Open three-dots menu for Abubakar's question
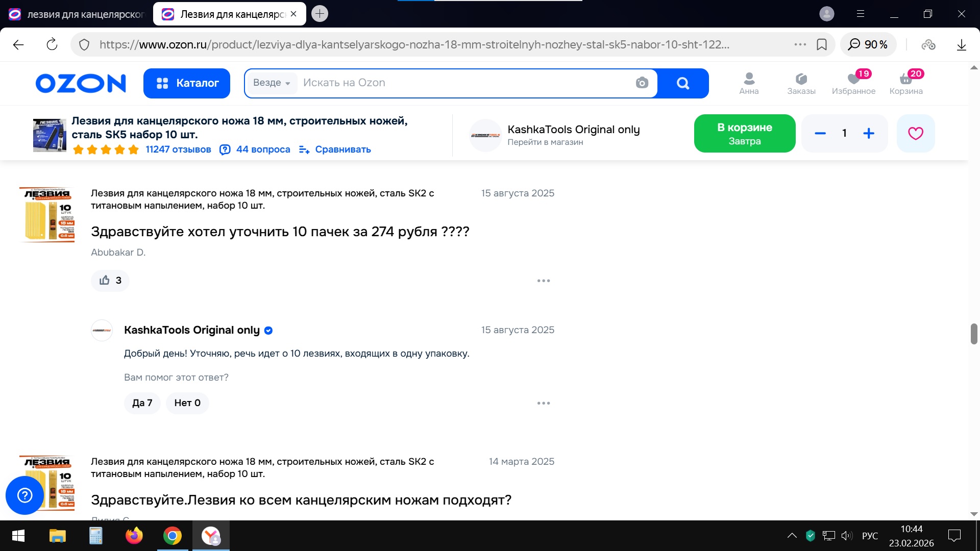Image resolution: width=980 pixels, height=551 pixels. [543, 281]
